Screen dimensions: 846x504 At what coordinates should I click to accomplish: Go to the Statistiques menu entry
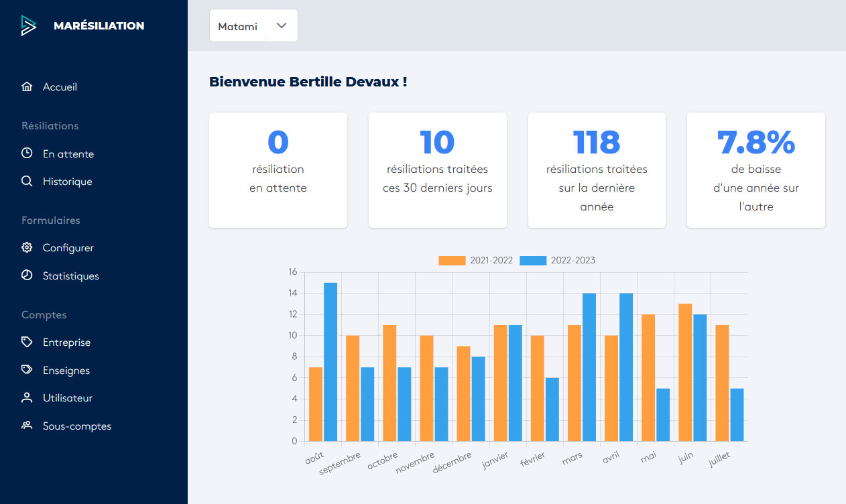click(70, 276)
